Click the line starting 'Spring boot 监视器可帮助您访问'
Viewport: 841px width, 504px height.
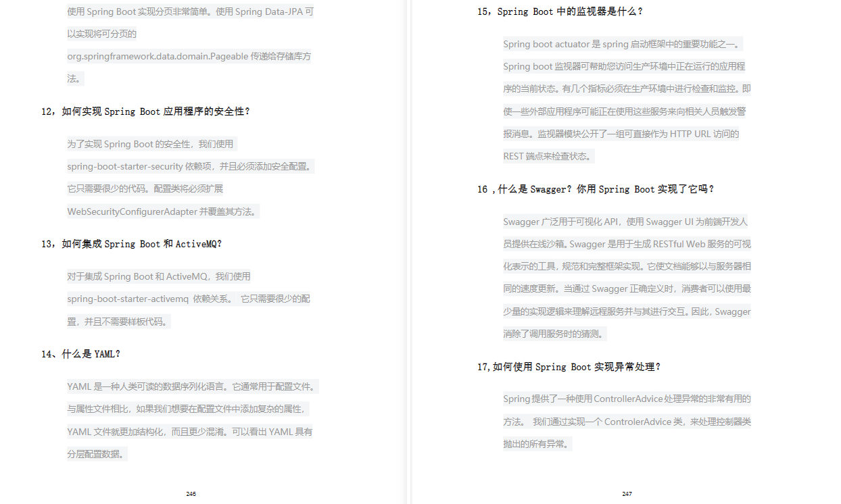tap(624, 66)
